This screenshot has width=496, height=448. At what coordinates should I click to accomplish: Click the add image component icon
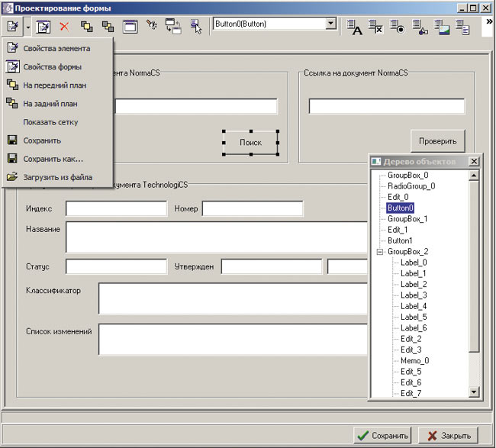(x=443, y=27)
